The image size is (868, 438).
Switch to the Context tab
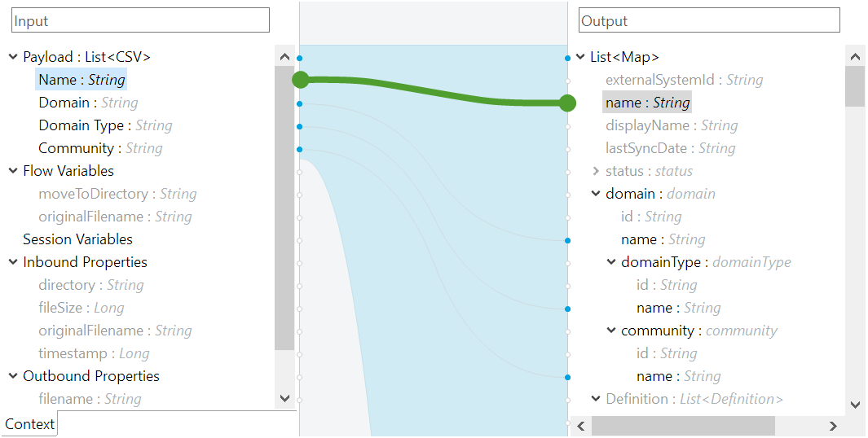pyautogui.click(x=29, y=424)
